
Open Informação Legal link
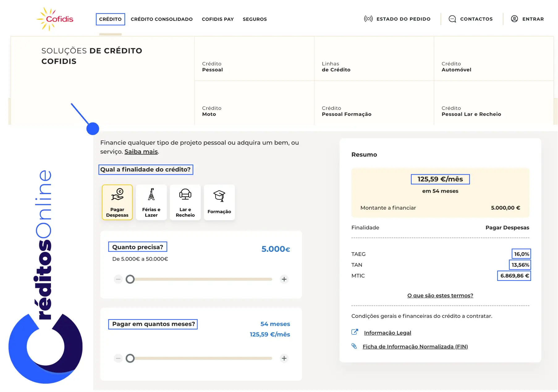387,333
